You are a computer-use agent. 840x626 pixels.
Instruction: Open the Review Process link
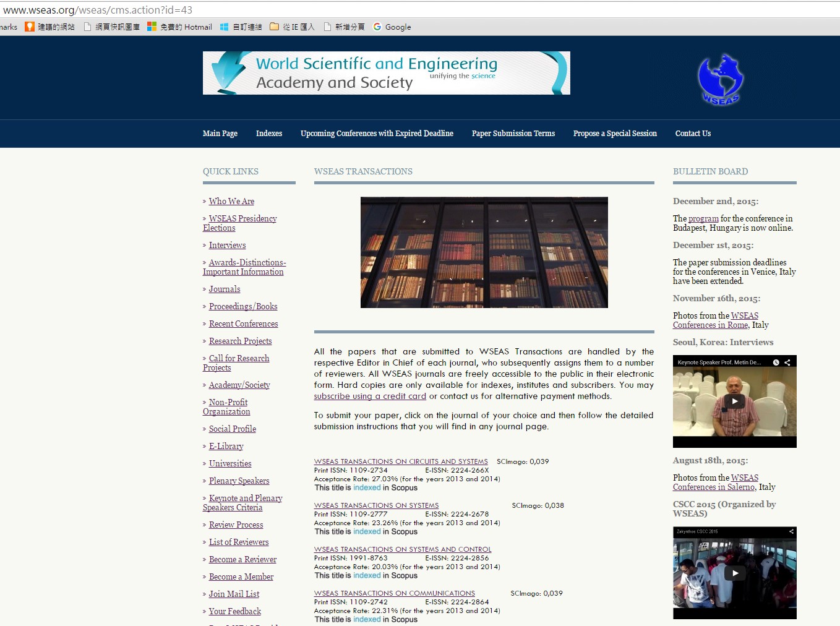tap(236, 525)
